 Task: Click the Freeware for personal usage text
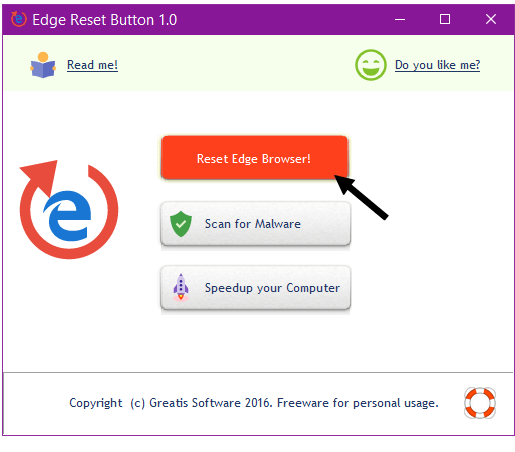[358, 403]
